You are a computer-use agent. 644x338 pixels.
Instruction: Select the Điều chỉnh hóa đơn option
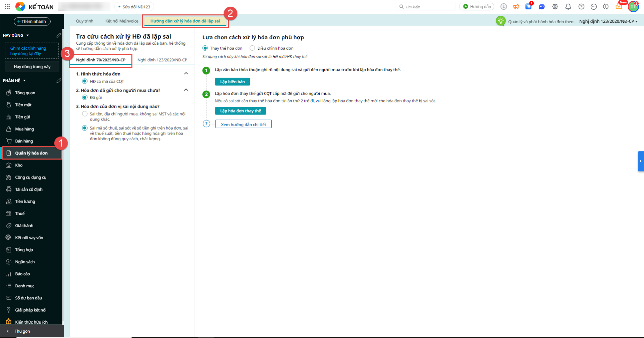pos(252,48)
